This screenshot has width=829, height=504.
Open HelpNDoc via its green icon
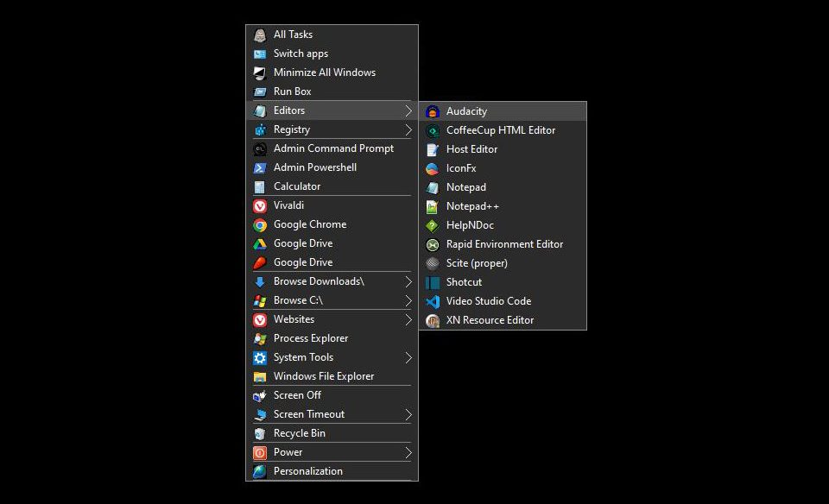point(433,225)
